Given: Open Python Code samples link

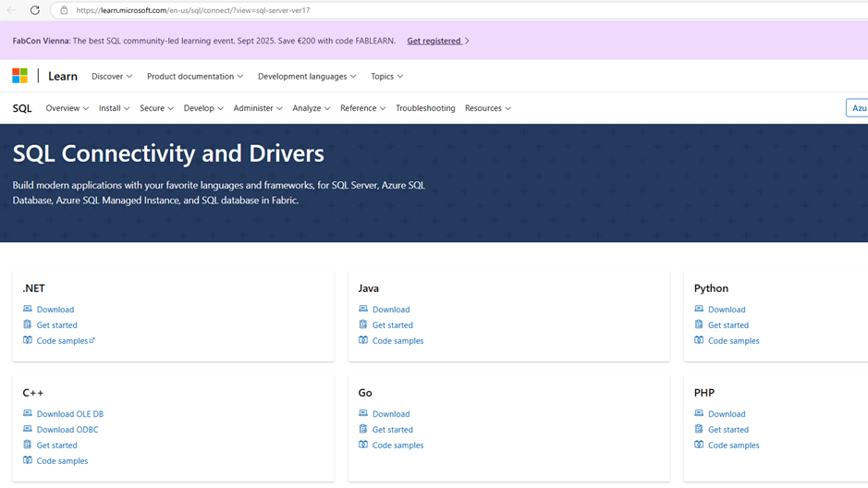Looking at the screenshot, I should coord(733,340).
